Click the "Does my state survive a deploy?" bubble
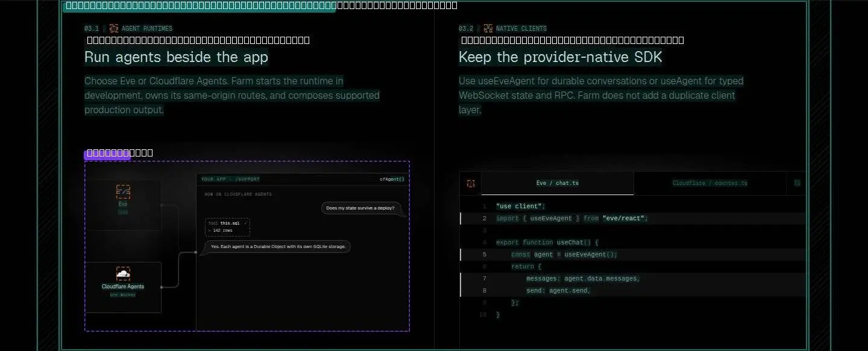This screenshot has height=351, width=868. pos(360,208)
